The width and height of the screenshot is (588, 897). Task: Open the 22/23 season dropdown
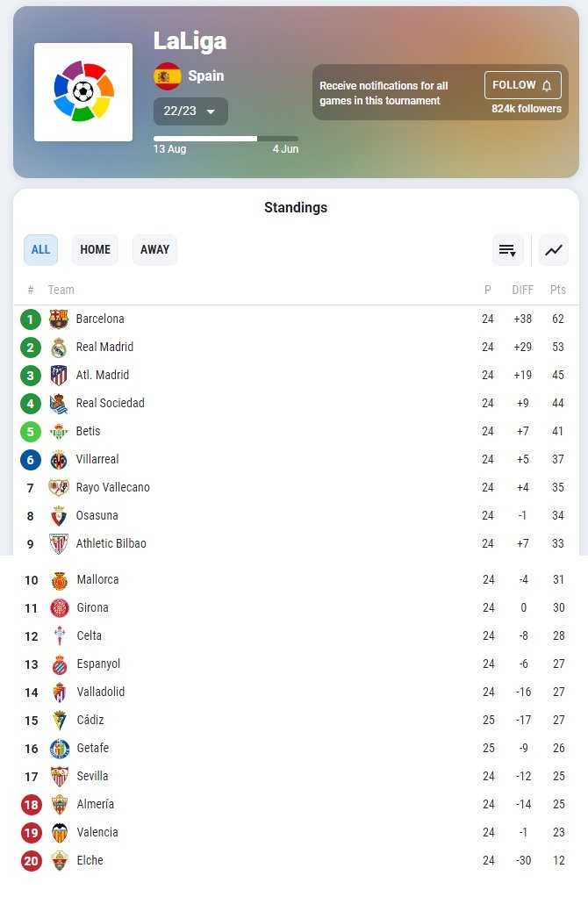(x=190, y=112)
